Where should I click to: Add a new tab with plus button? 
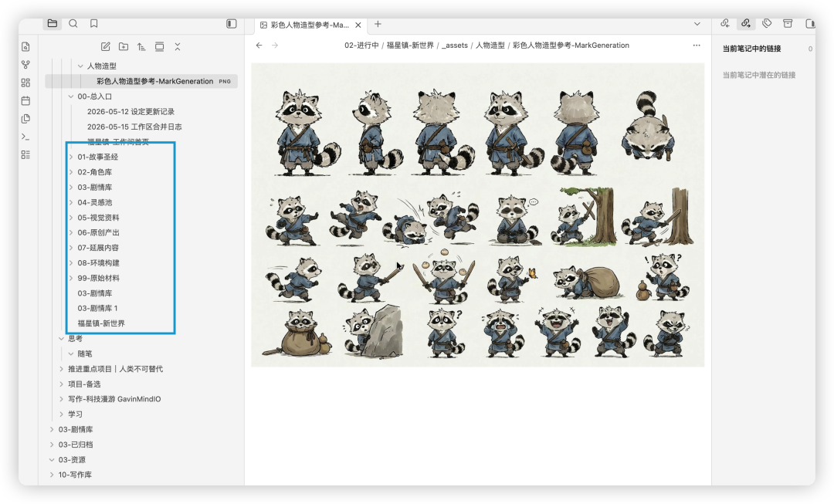tap(378, 24)
